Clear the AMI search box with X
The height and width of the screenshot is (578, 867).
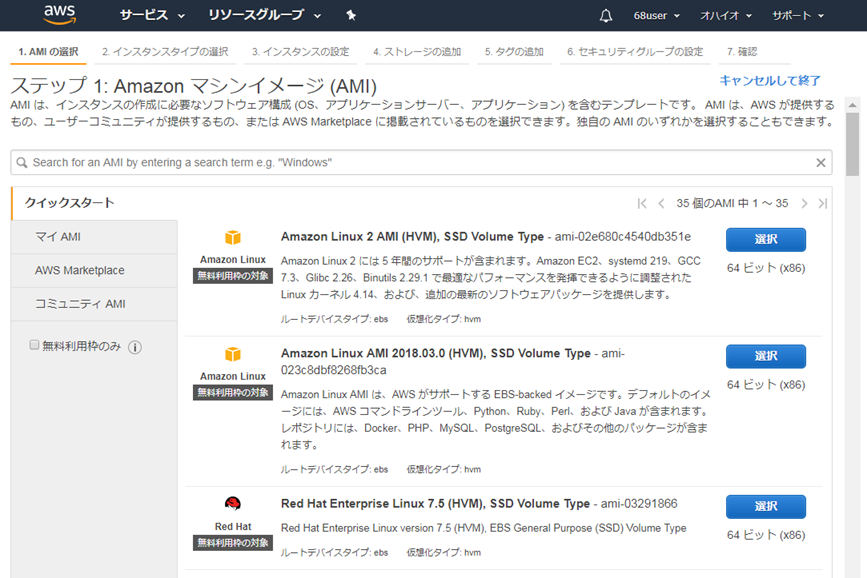pyautogui.click(x=821, y=163)
